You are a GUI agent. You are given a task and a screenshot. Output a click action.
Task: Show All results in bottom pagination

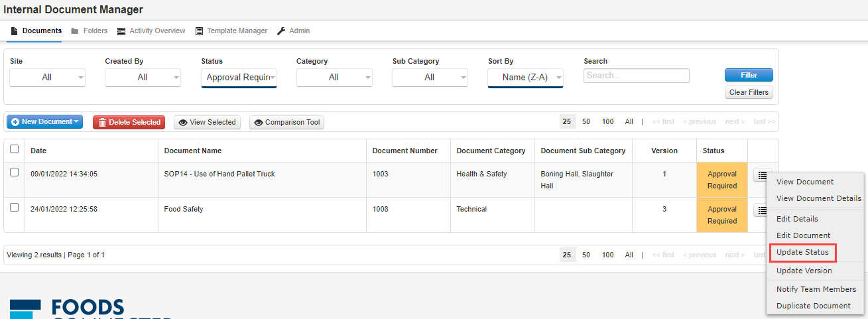pyautogui.click(x=629, y=255)
